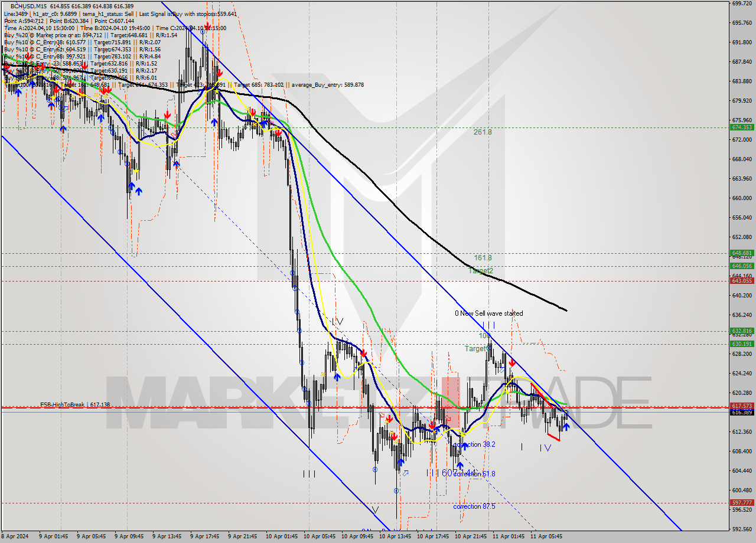Click the 9 Apr 13:45 time label
The image size is (756, 543).
tap(167, 537)
